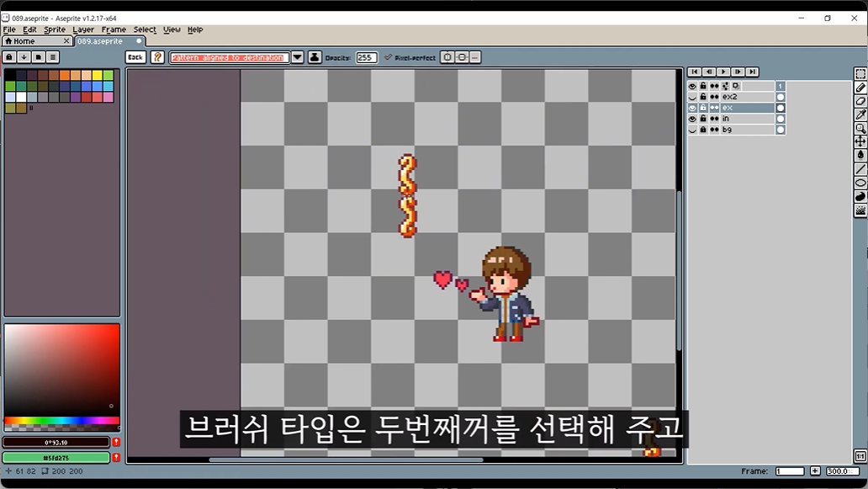This screenshot has height=489, width=868.
Task: Click the palette edit lock icon
Action: (9, 57)
